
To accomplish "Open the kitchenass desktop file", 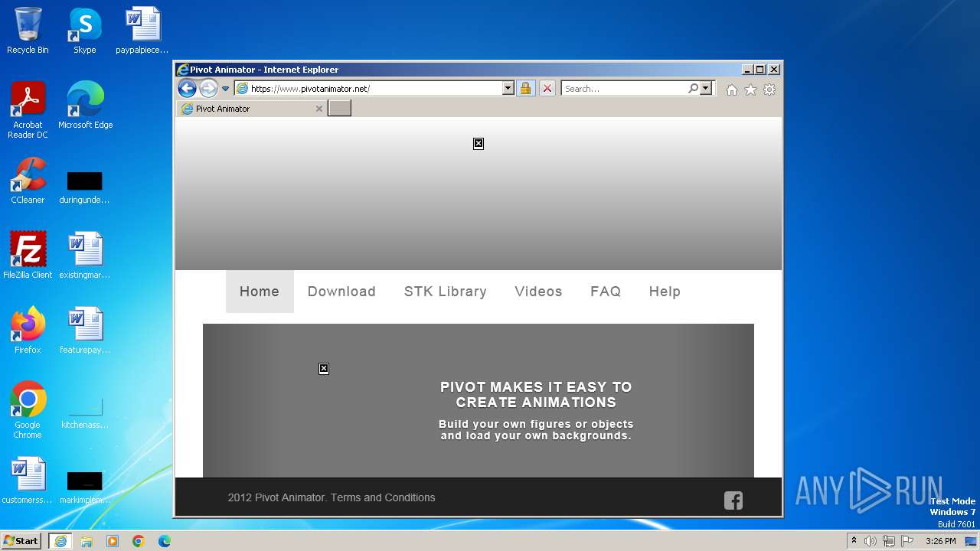I will [x=85, y=412].
